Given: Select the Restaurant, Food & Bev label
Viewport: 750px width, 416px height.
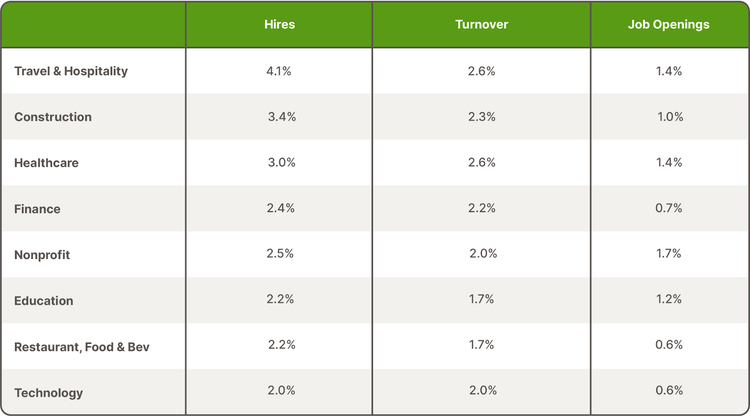Looking at the screenshot, I should coord(82,347).
